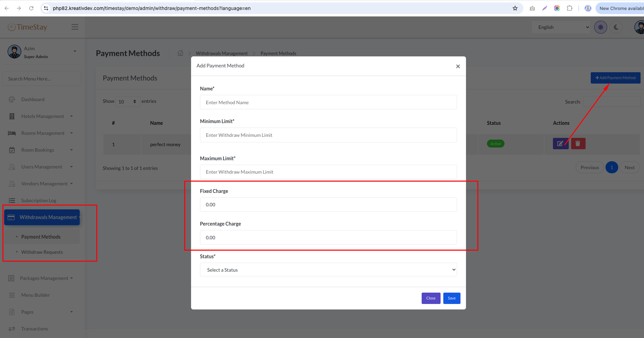Viewport: 644px width, 338px height.
Task: Click the Transactions arrows icon
Action: point(12,329)
